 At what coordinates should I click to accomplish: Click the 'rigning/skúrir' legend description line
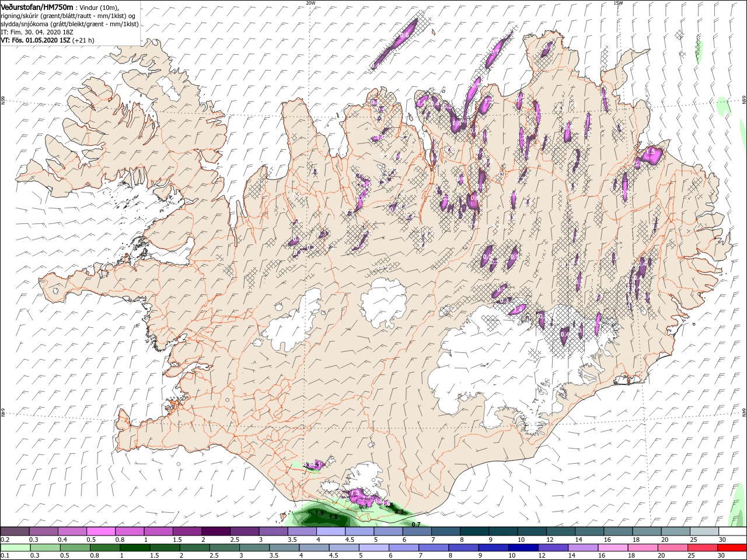[x=67, y=16]
